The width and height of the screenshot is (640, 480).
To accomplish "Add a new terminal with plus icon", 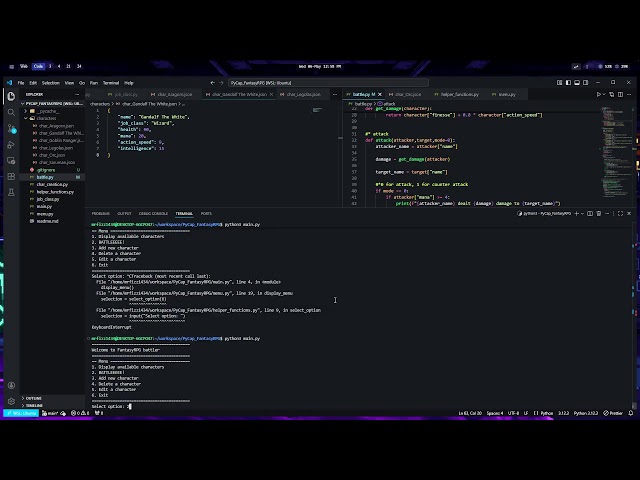I will 576,213.
